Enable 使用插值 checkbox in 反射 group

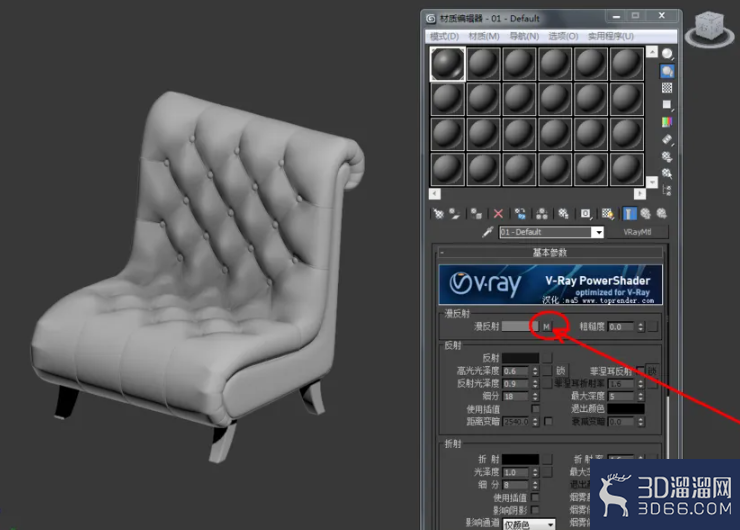[x=535, y=409]
